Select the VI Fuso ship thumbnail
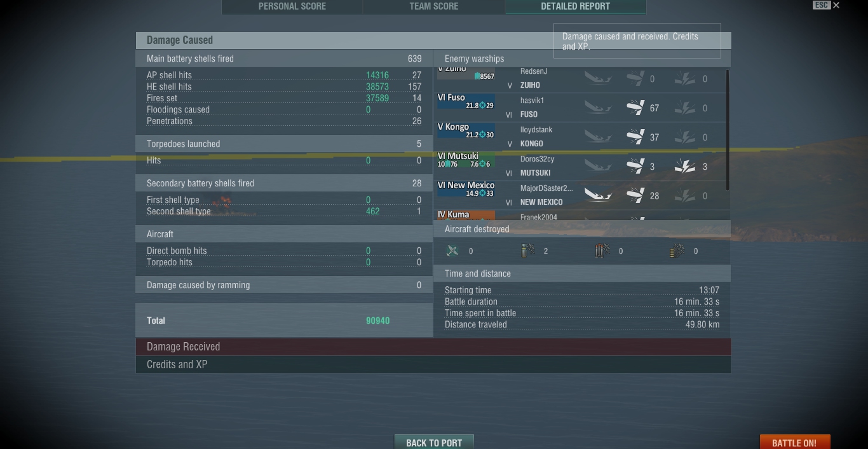This screenshot has height=449, width=868. [x=466, y=101]
